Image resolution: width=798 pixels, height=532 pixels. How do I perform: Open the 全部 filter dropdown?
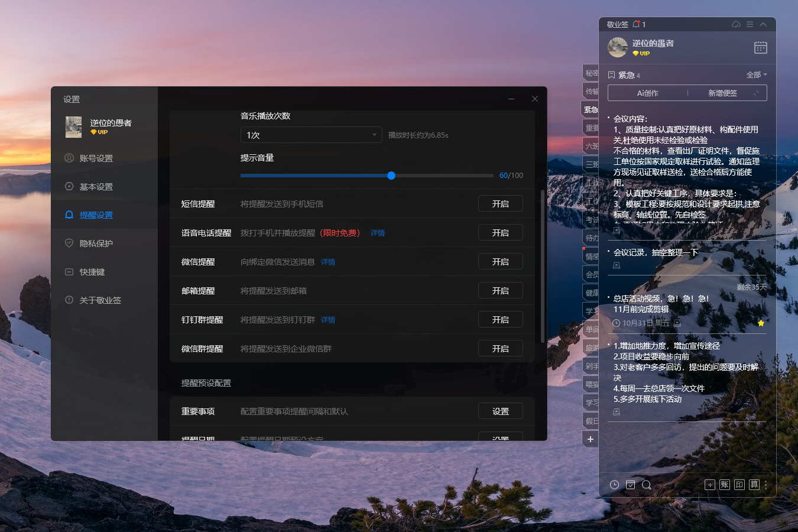tap(757, 75)
